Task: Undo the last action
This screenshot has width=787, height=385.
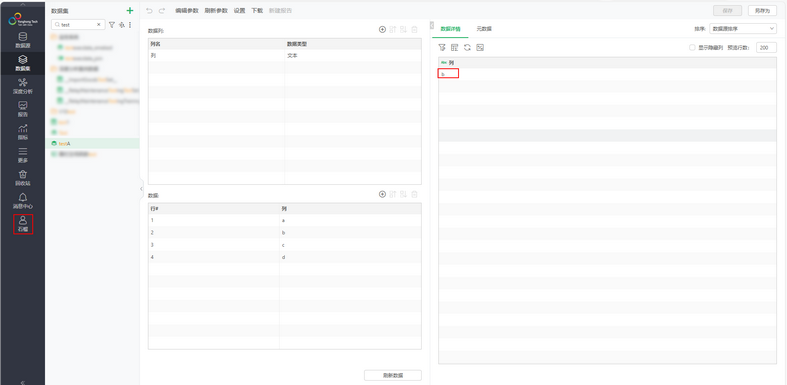Action: pos(149,11)
